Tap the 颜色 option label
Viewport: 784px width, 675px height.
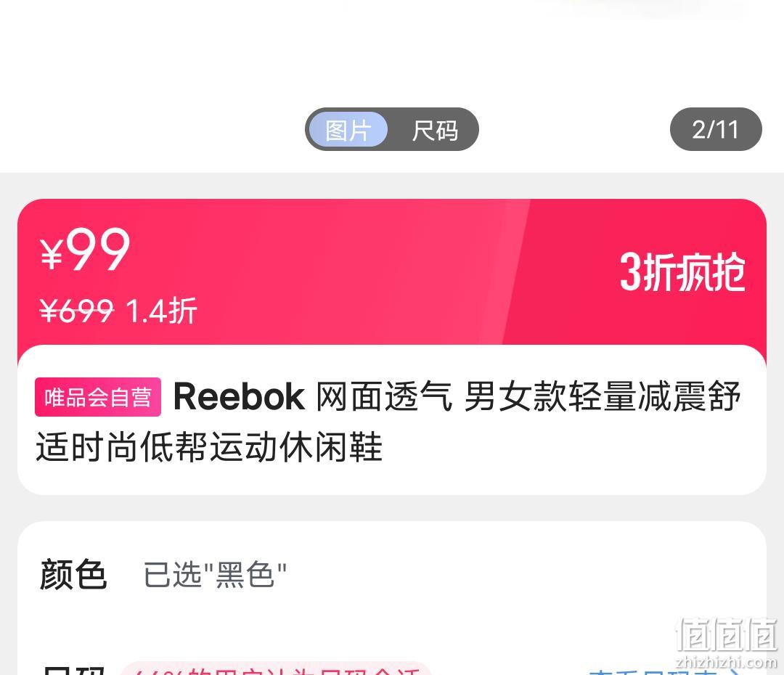(73, 575)
